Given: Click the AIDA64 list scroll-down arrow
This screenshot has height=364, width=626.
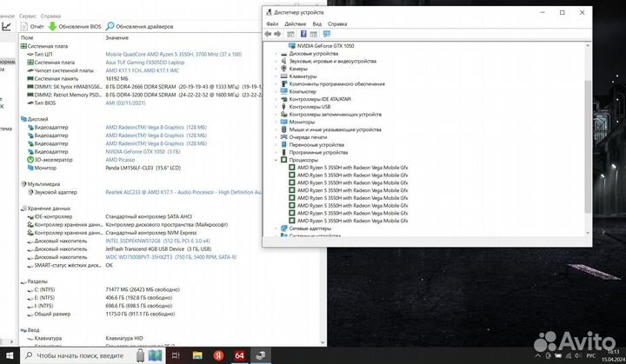Looking at the screenshot, I should 323,342.
